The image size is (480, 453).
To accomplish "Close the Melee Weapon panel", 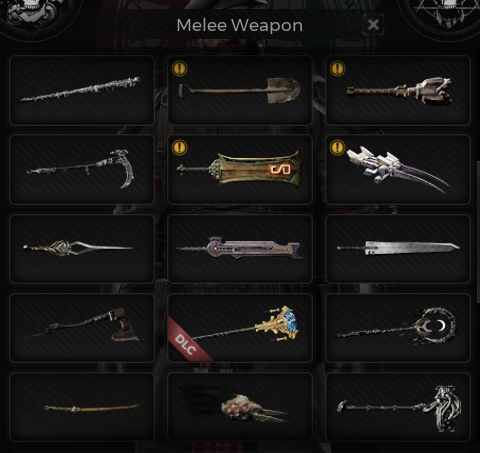I will click(x=373, y=25).
